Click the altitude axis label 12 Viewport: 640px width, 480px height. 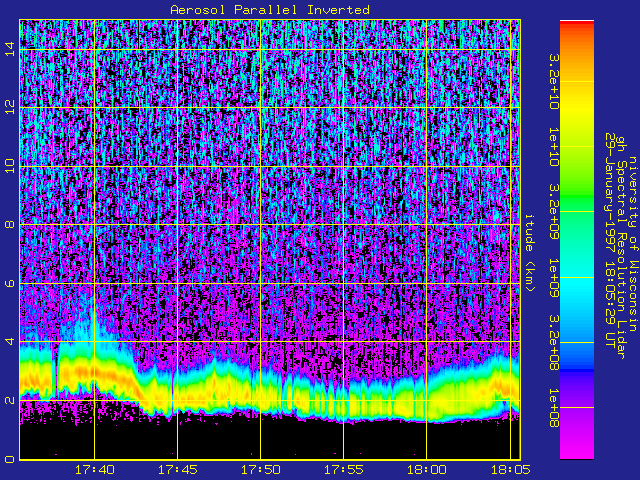tap(10, 108)
